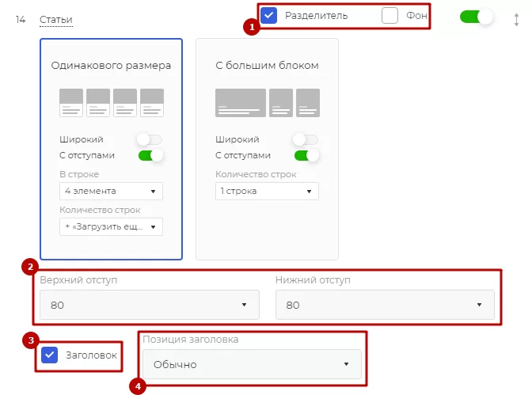Expand the Позиция заголовка dropdown
This screenshot has height=395, width=532.
(x=252, y=364)
